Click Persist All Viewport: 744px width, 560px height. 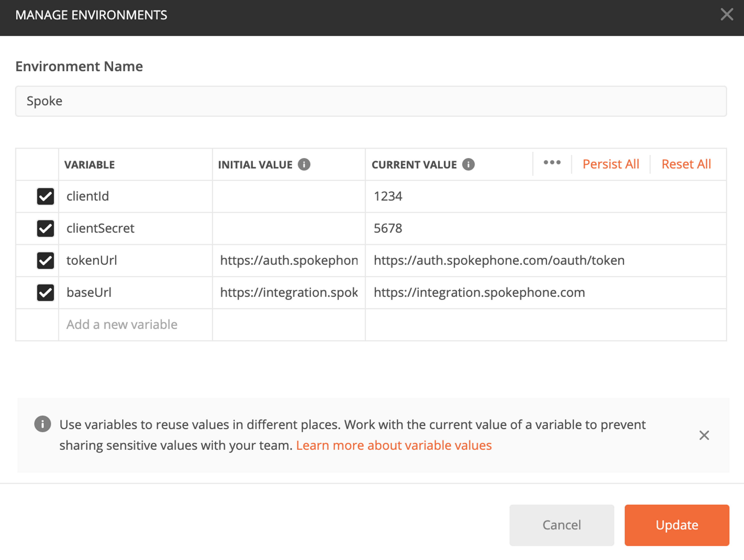[611, 164]
